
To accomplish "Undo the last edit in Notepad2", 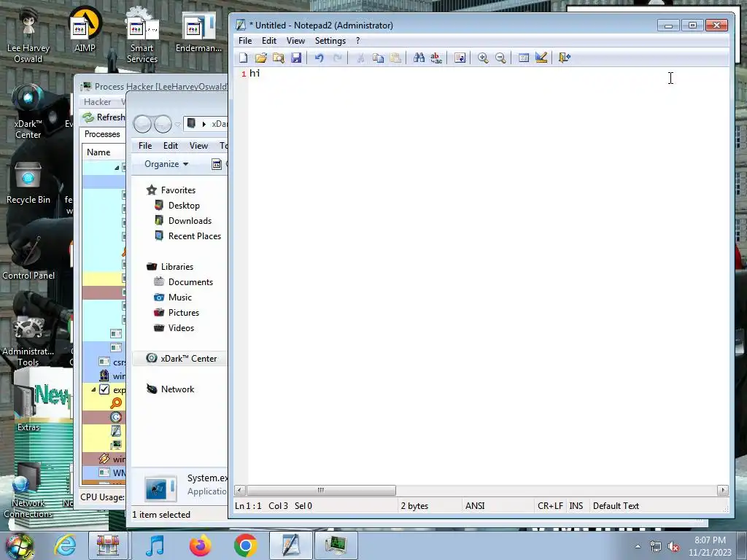I will pyautogui.click(x=320, y=58).
